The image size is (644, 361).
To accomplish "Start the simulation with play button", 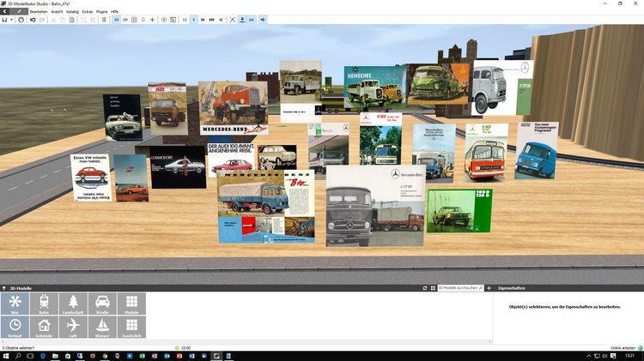I will [194, 20].
